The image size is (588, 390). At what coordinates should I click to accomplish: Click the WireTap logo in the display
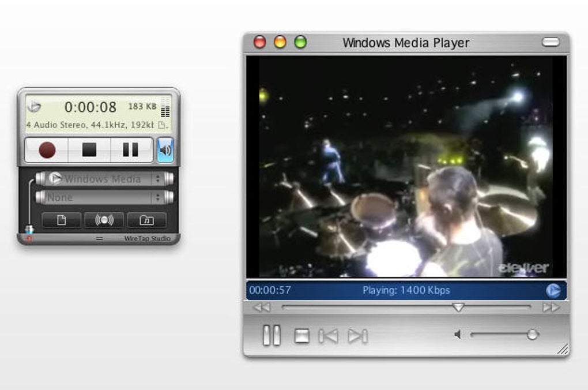click(34, 107)
